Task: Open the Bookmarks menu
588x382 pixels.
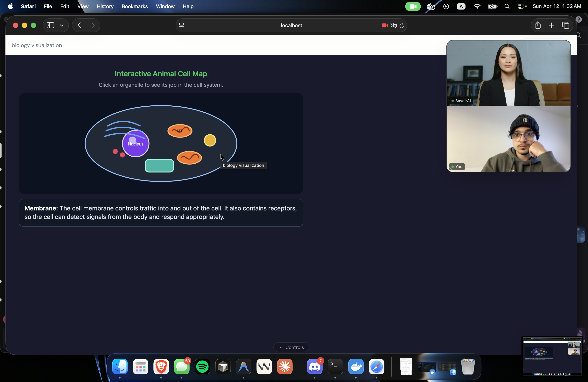Action: pos(135,6)
